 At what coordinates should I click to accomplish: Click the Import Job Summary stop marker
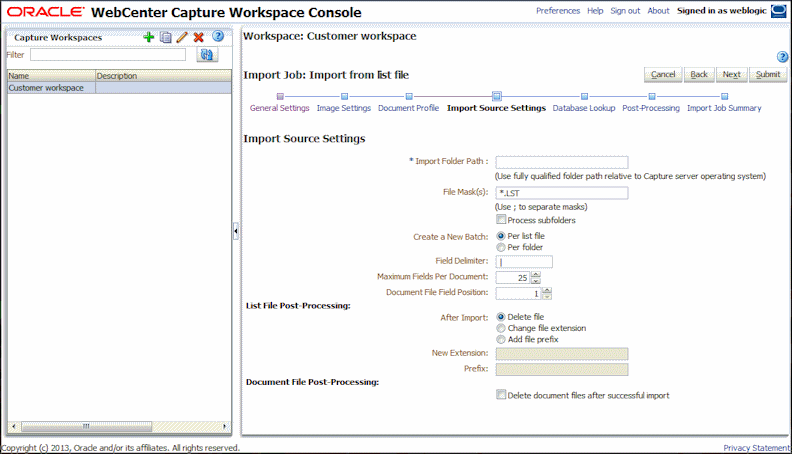[x=724, y=96]
